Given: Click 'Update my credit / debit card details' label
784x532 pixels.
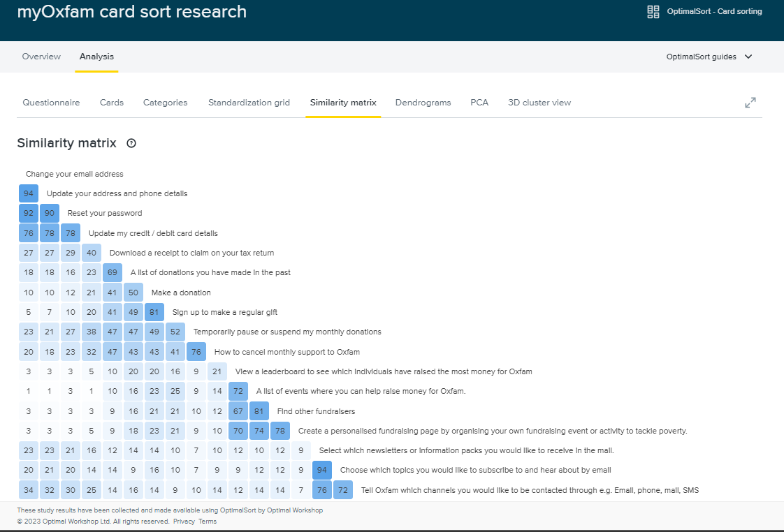Looking at the screenshot, I should point(154,233).
